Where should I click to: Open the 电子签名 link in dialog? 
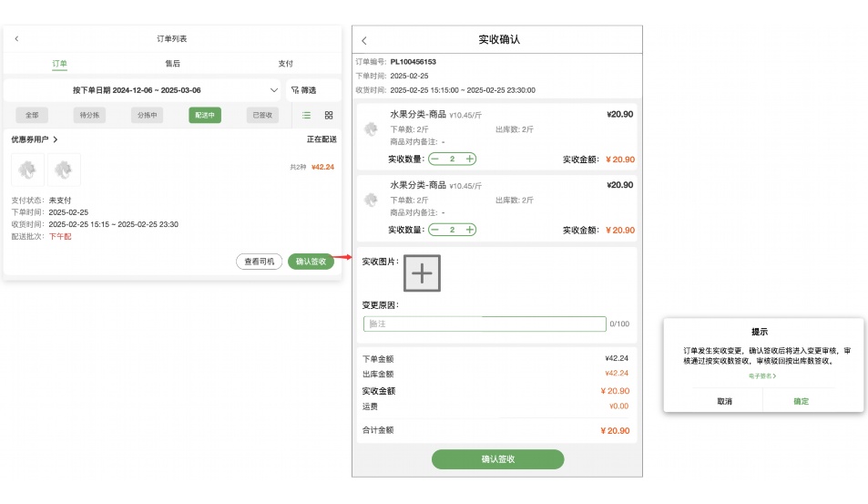(762, 375)
